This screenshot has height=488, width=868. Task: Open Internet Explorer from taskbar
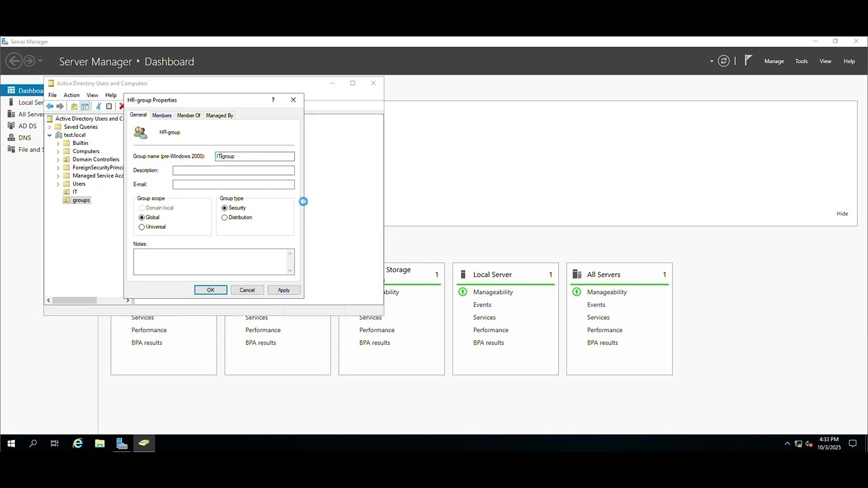[78, 443]
